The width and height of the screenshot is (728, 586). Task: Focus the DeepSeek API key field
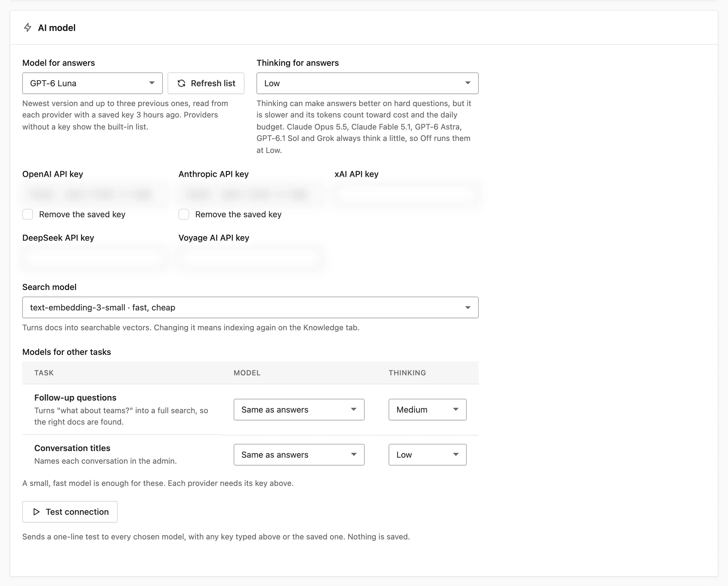point(94,258)
